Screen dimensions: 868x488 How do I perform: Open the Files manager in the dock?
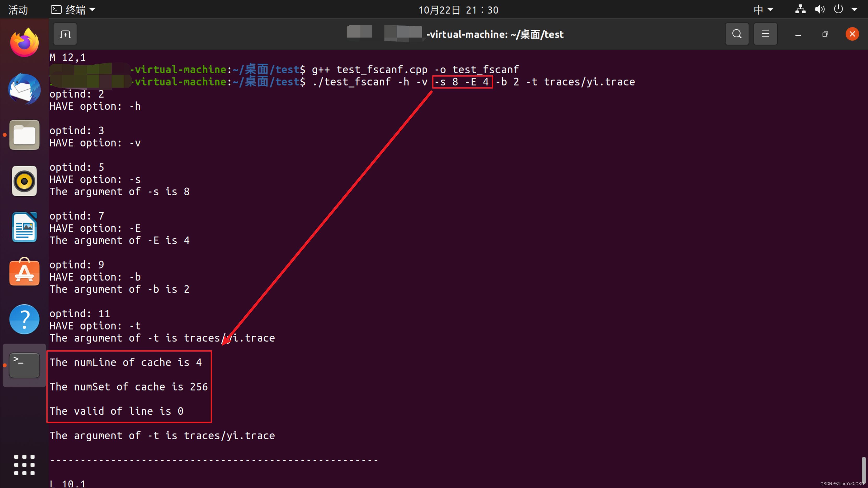click(x=24, y=135)
